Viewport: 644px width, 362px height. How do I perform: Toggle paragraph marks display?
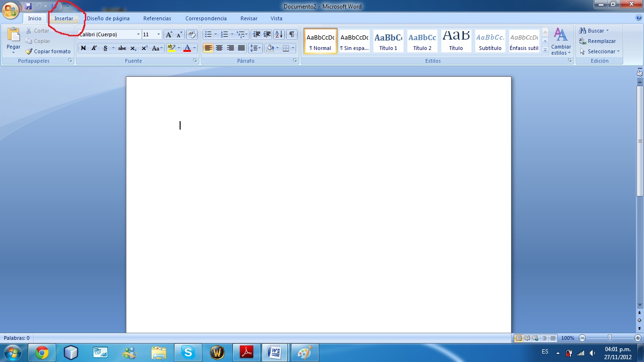point(291,34)
